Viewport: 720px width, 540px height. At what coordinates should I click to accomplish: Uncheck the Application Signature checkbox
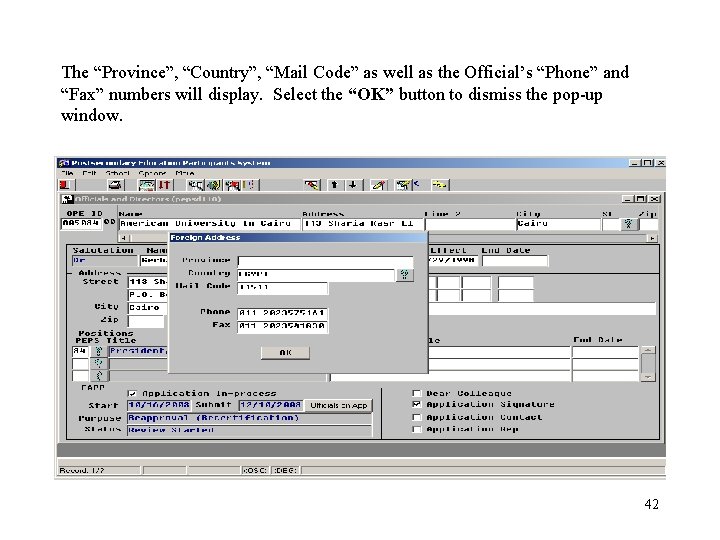pyautogui.click(x=416, y=405)
